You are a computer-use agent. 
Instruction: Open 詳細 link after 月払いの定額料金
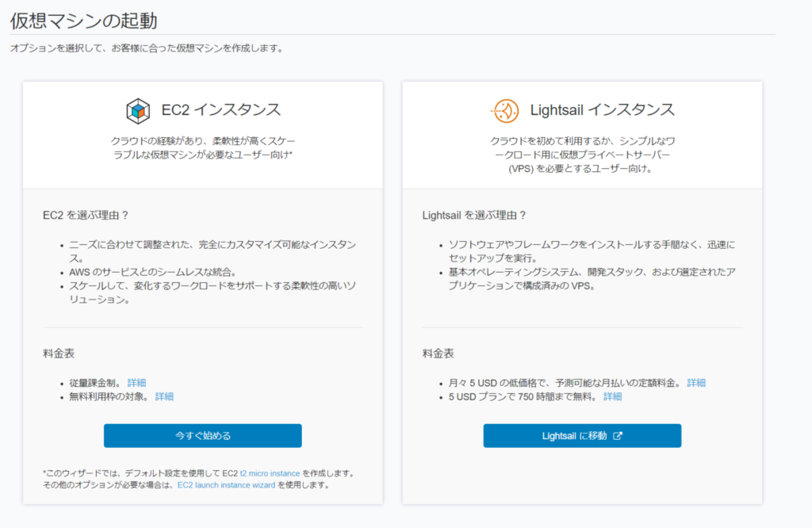pyautogui.click(x=696, y=383)
